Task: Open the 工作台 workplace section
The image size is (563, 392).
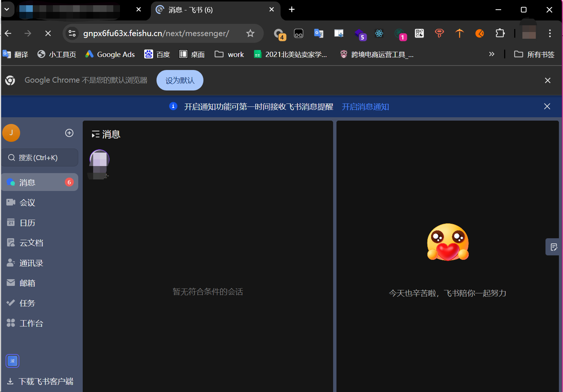Action: pyautogui.click(x=31, y=323)
